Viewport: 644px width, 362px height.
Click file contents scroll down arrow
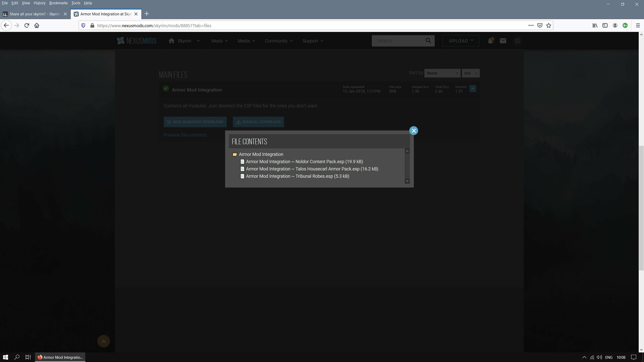pos(407,181)
